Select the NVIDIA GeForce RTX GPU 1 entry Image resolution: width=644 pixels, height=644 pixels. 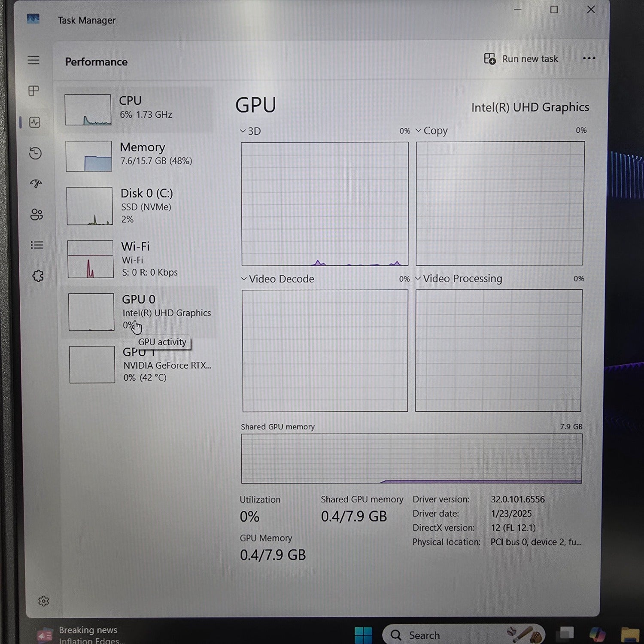[137, 365]
